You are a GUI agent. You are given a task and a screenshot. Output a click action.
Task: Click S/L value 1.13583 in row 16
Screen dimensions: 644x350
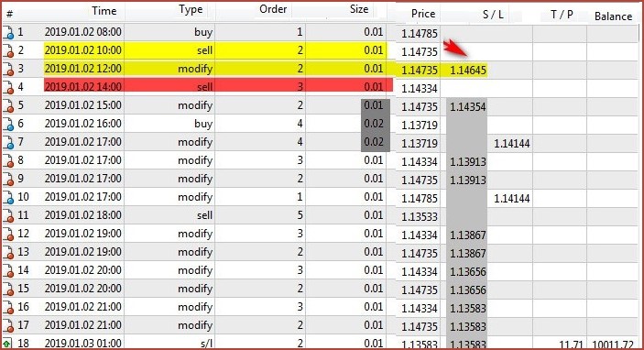pyautogui.click(x=468, y=309)
